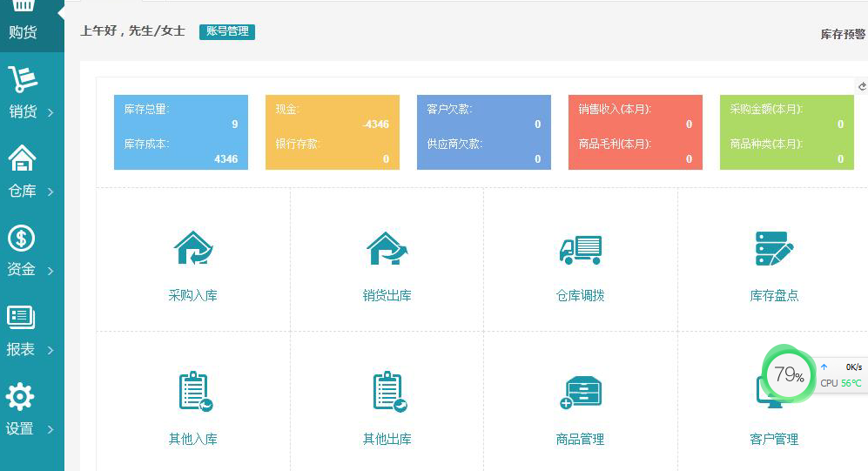Click the yellow 现金 summary card
Screen dimensions: 868x471
pyautogui.click(x=333, y=132)
